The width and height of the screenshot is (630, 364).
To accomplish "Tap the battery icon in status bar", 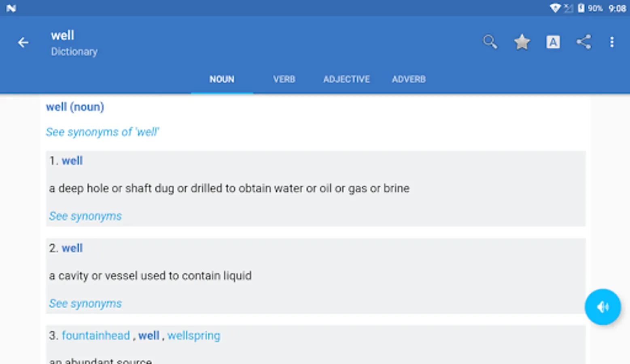I will click(x=581, y=8).
